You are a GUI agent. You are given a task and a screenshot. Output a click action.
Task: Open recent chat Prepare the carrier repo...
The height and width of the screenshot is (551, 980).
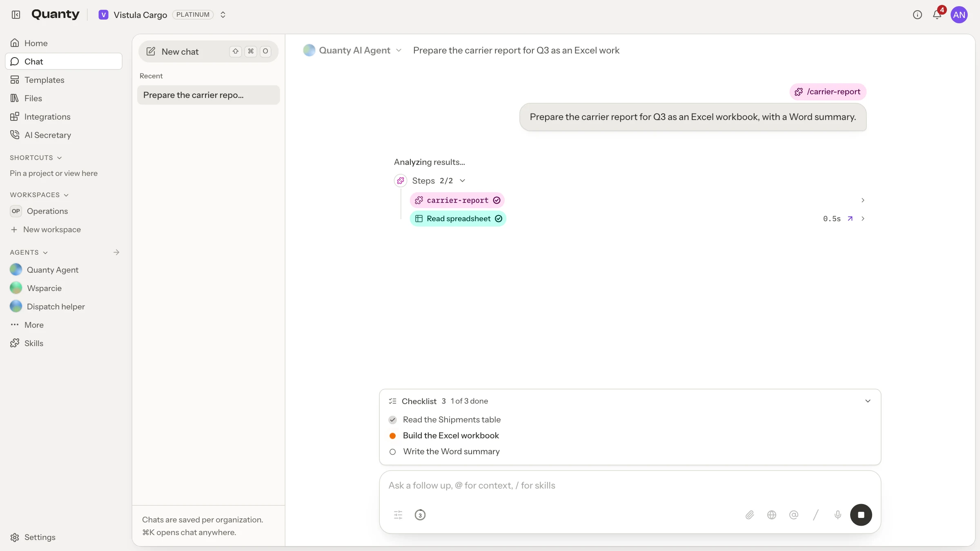click(208, 95)
